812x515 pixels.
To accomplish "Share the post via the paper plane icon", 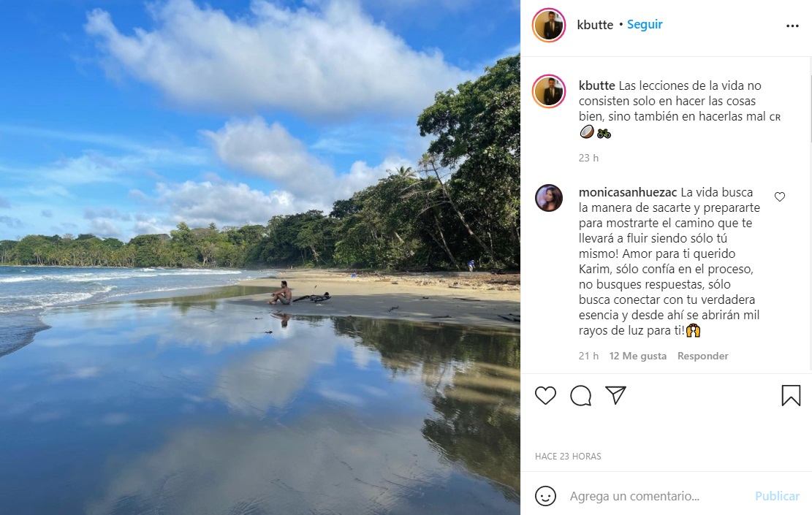I will point(615,395).
